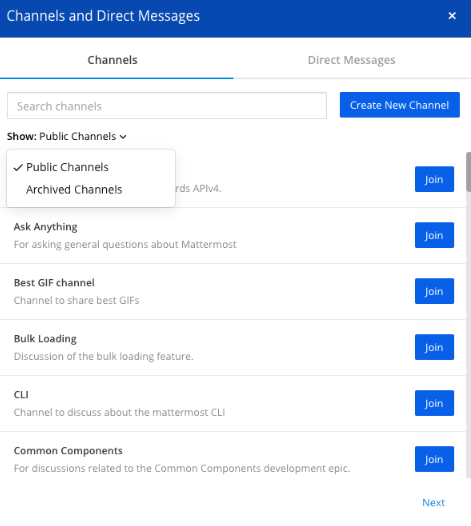Click the Common Components channel name
The width and height of the screenshot is (471, 526).
(x=68, y=451)
